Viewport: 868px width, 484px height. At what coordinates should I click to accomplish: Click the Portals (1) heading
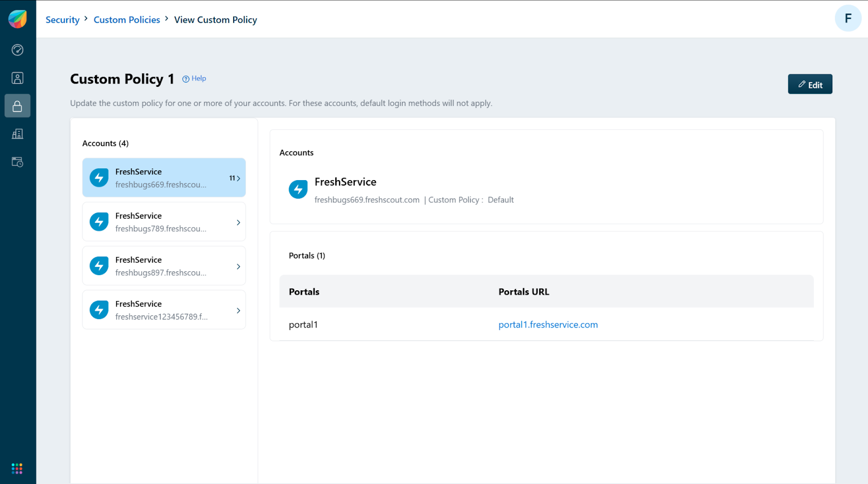(x=307, y=256)
